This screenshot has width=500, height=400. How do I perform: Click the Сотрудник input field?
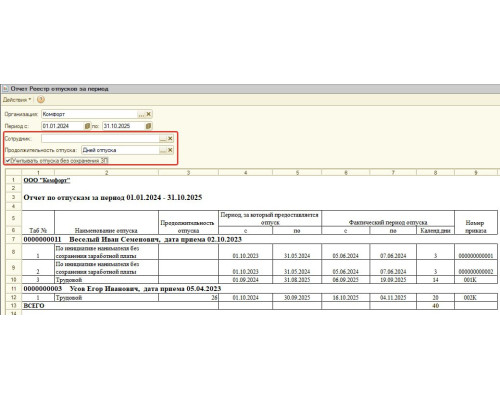(100, 138)
